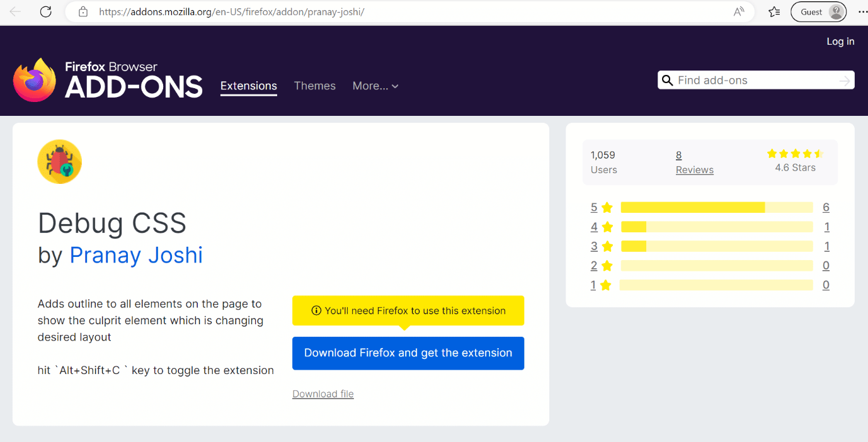
Task: Click the star beside the 1 rating
Action: tap(606, 285)
